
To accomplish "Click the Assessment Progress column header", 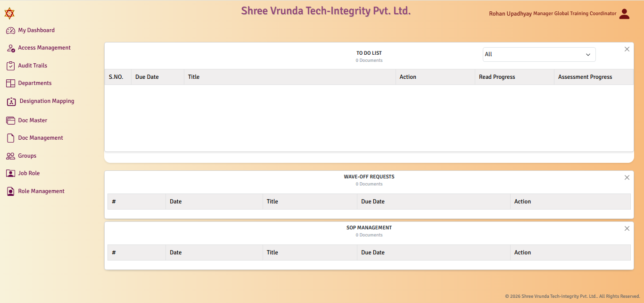I will [x=585, y=77].
